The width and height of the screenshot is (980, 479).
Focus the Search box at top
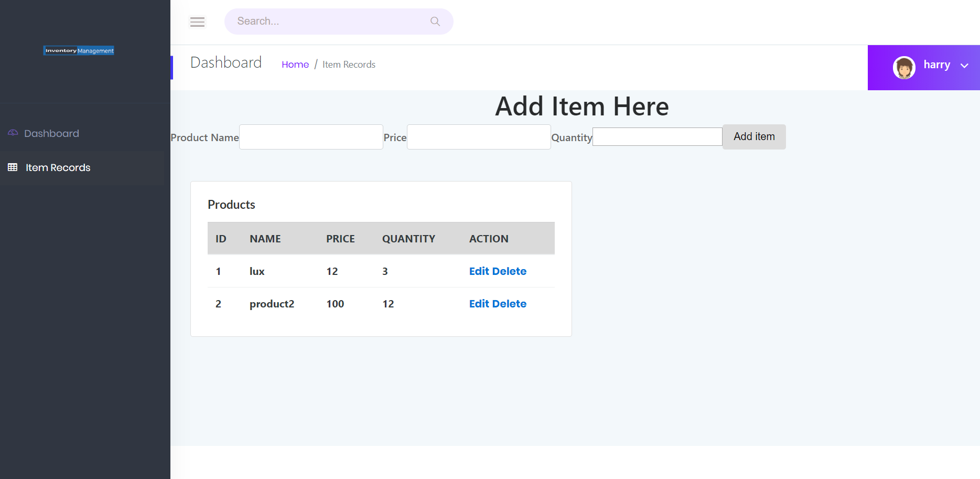point(330,22)
